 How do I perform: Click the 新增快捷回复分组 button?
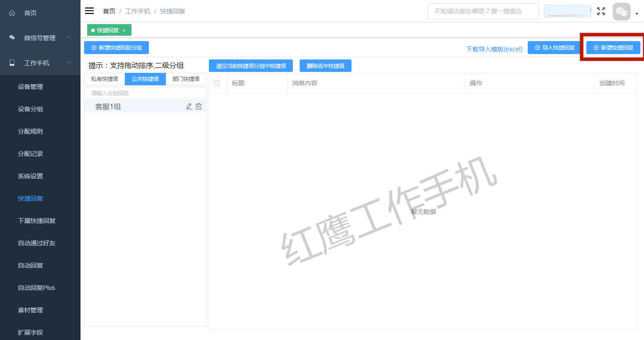(x=116, y=47)
